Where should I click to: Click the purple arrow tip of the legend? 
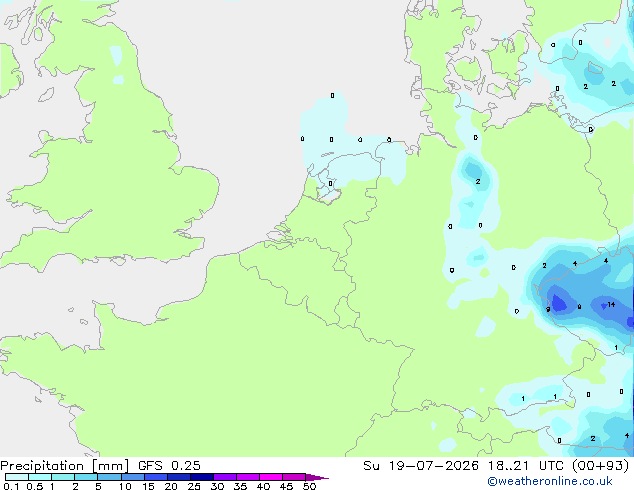point(317,477)
